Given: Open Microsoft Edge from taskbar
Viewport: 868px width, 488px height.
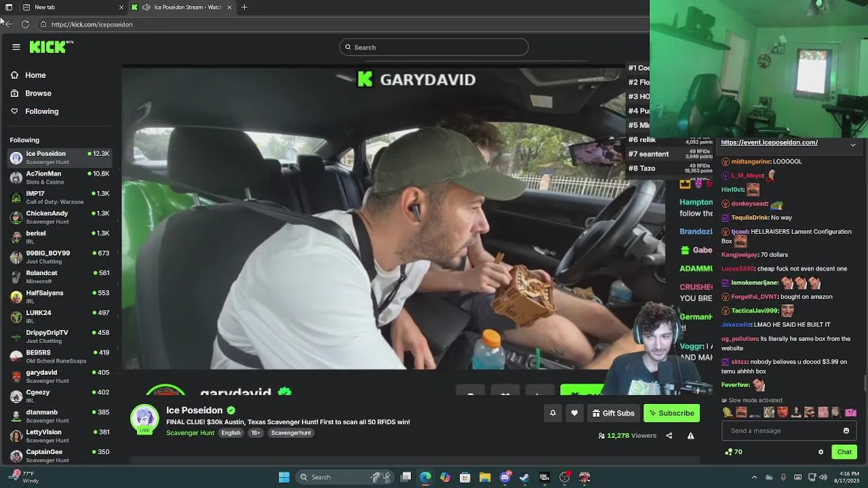Looking at the screenshot, I should (425, 477).
